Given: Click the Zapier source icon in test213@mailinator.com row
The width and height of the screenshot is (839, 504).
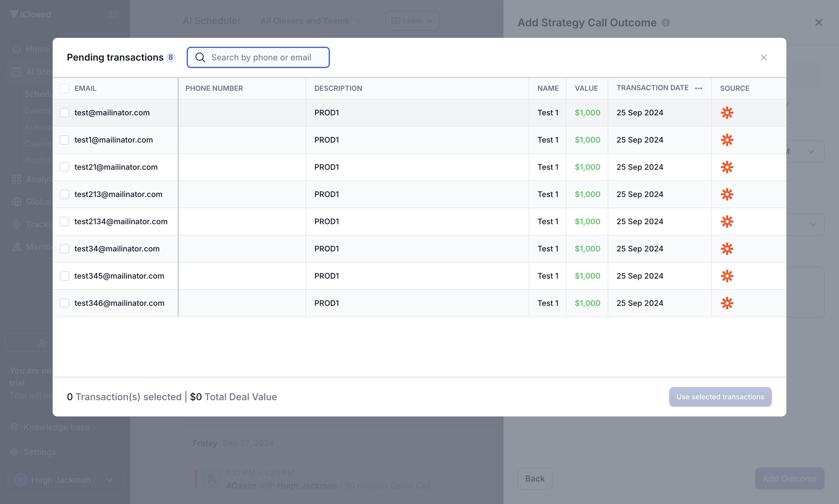Looking at the screenshot, I should 727,194.
